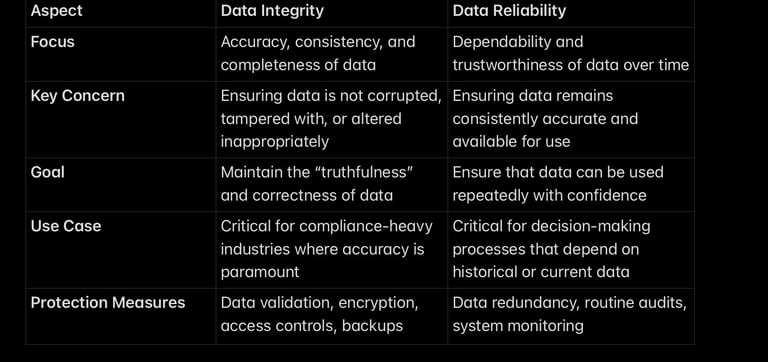The image size is (768, 362).
Task: Click the Data Reliability column header
Action: pyautogui.click(x=509, y=11)
